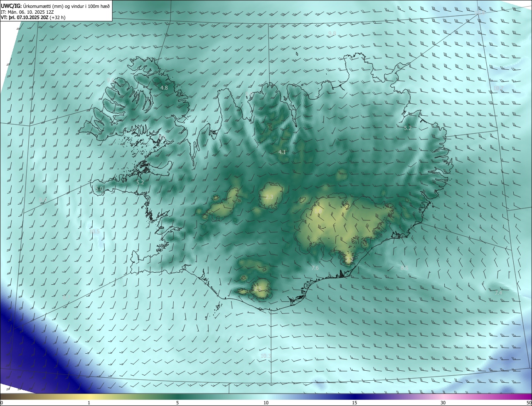Click the faint 9.8 value on the map
The height and width of the screenshot is (406, 532).
332,33
